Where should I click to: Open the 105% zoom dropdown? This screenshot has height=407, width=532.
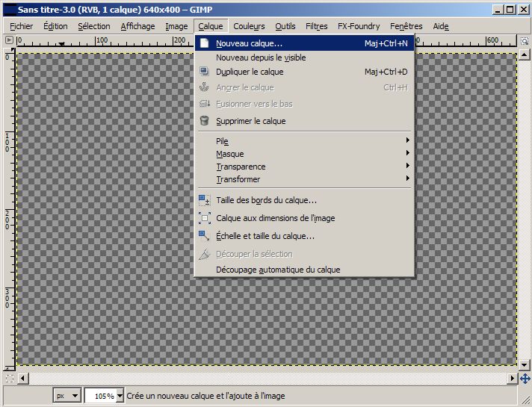coord(103,396)
